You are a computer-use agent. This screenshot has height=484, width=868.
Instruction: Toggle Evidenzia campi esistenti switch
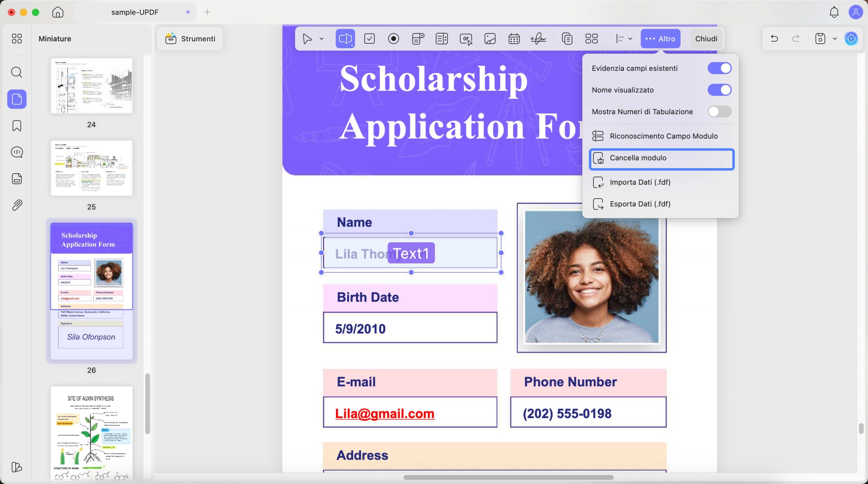coord(719,68)
